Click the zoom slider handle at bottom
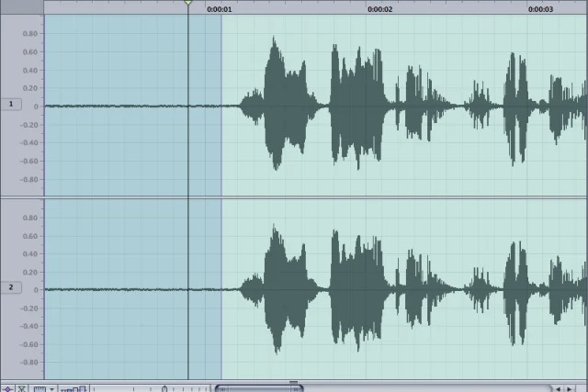 click(x=165, y=387)
